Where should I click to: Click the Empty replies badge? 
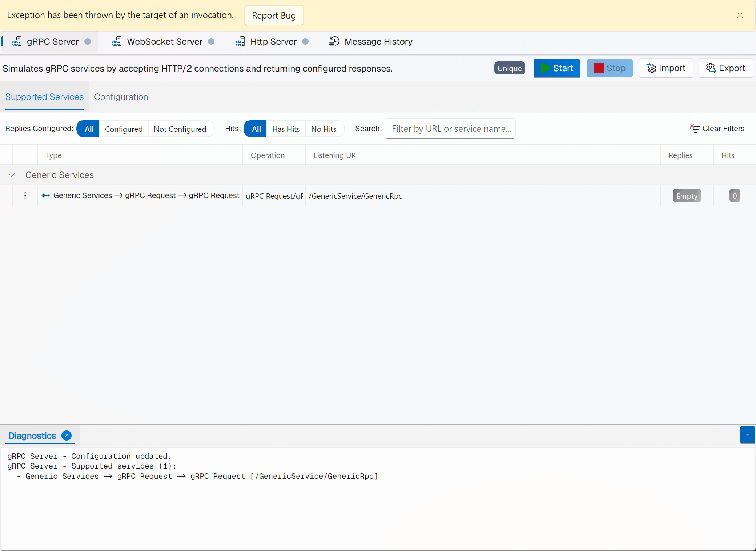tap(687, 196)
